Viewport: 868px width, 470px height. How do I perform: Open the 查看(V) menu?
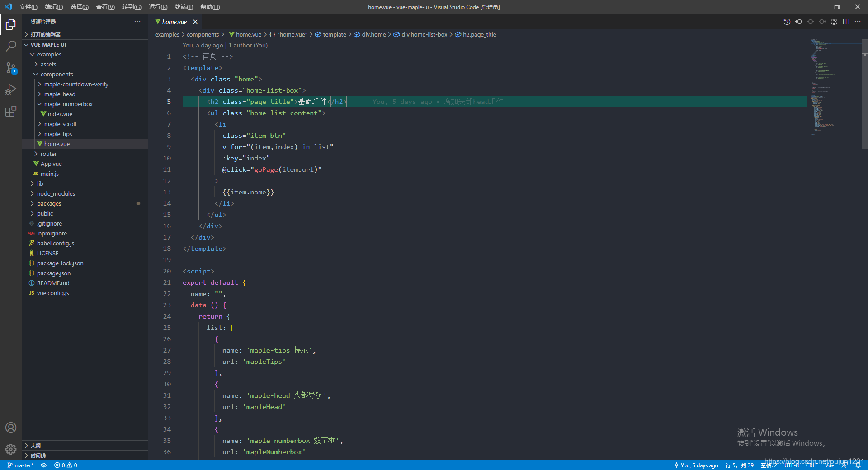(x=105, y=7)
